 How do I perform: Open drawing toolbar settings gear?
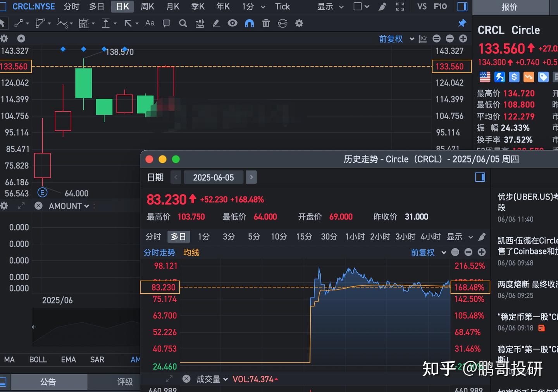(299, 24)
